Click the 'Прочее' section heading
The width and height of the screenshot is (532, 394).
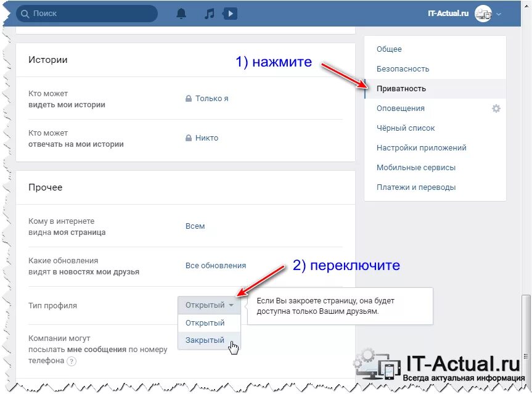pos(46,187)
